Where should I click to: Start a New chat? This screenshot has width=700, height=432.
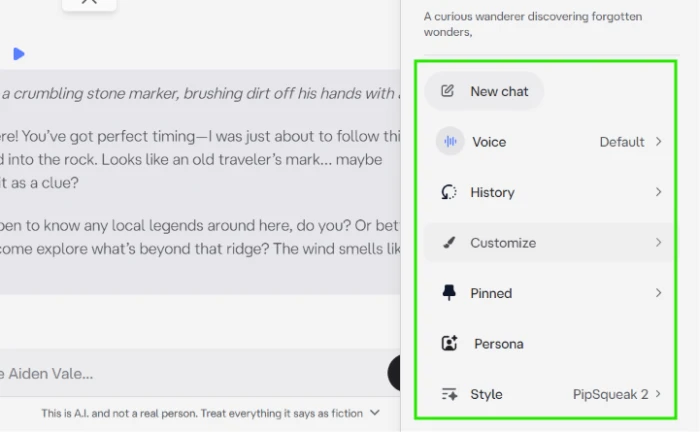(x=484, y=91)
